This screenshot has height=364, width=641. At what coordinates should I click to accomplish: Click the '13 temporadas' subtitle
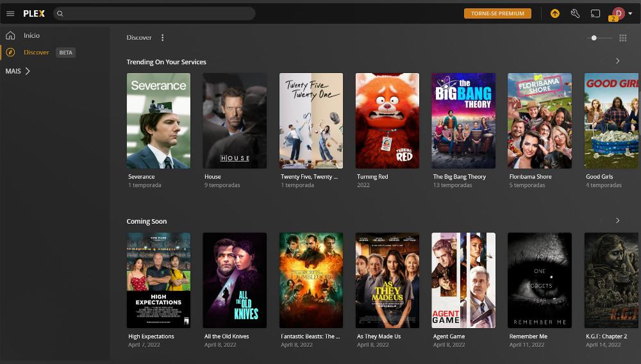point(453,185)
